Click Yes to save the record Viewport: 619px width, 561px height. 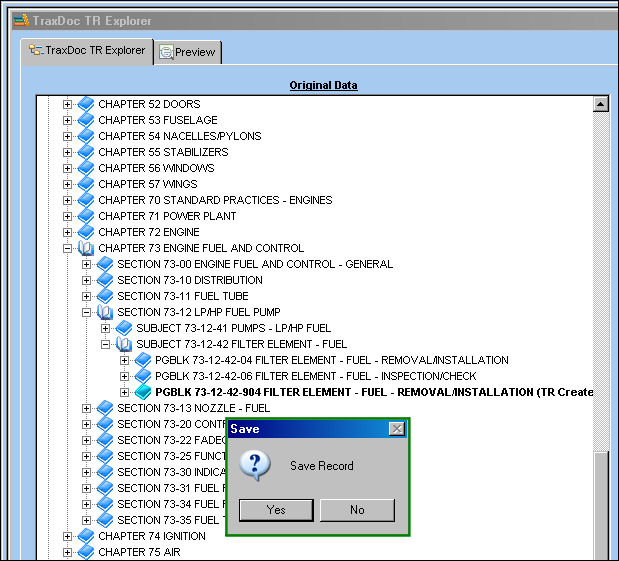tap(276, 510)
